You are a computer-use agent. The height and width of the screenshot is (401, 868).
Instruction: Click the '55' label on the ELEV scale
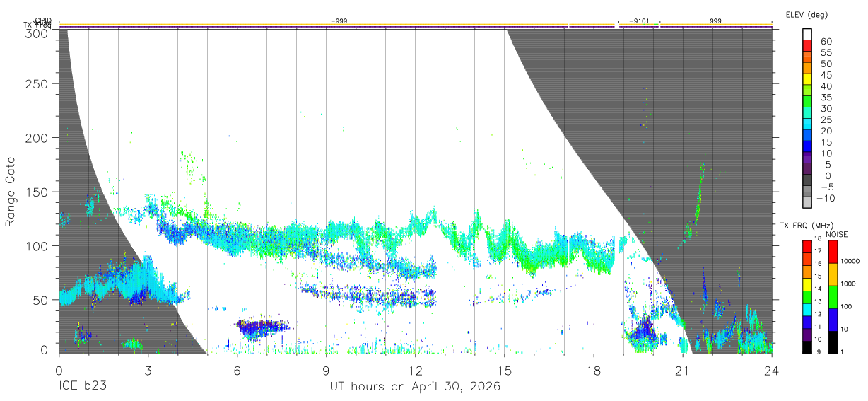(826, 52)
